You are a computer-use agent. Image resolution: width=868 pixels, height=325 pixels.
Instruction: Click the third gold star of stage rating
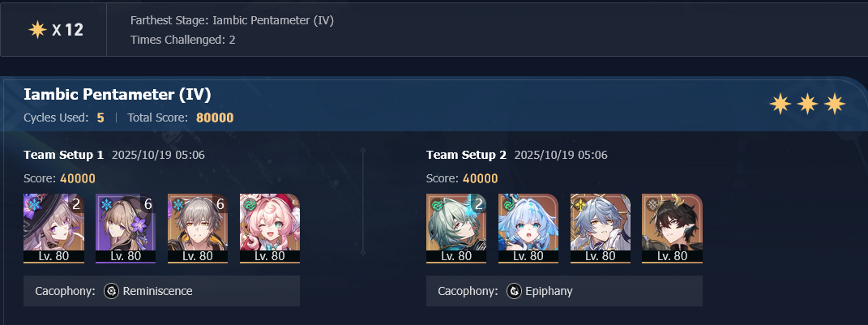pos(835,104)
